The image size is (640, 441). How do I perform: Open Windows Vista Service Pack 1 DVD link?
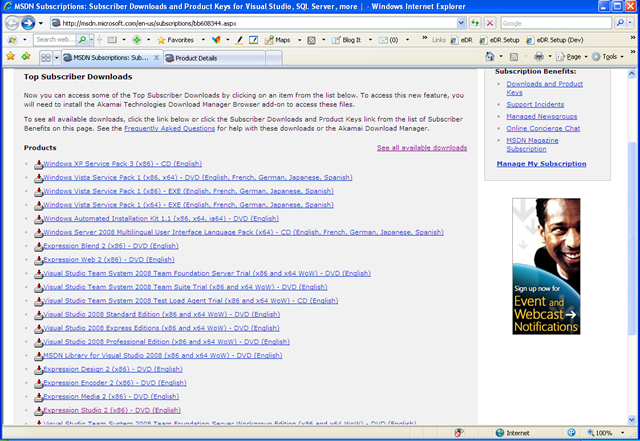(x=198, y=178)
